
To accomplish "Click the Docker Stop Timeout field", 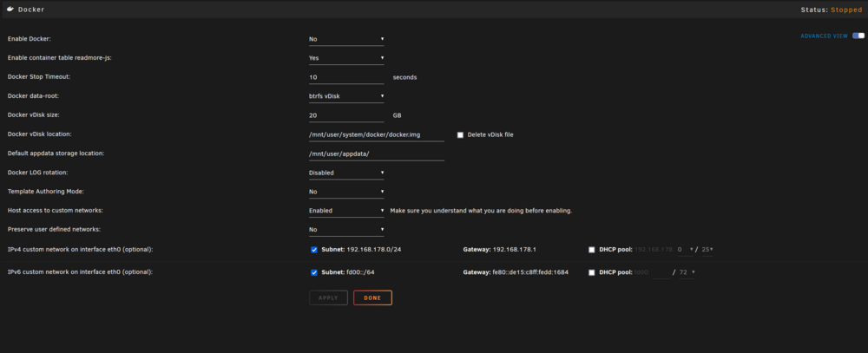I will (x=346, y=77).
